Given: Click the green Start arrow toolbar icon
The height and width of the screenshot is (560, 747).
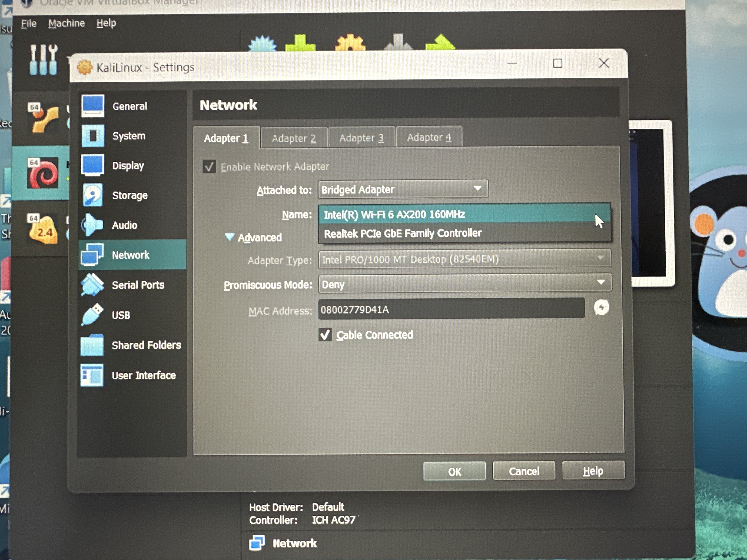Looking at the screenshot, I should click(x=440, y=42).
